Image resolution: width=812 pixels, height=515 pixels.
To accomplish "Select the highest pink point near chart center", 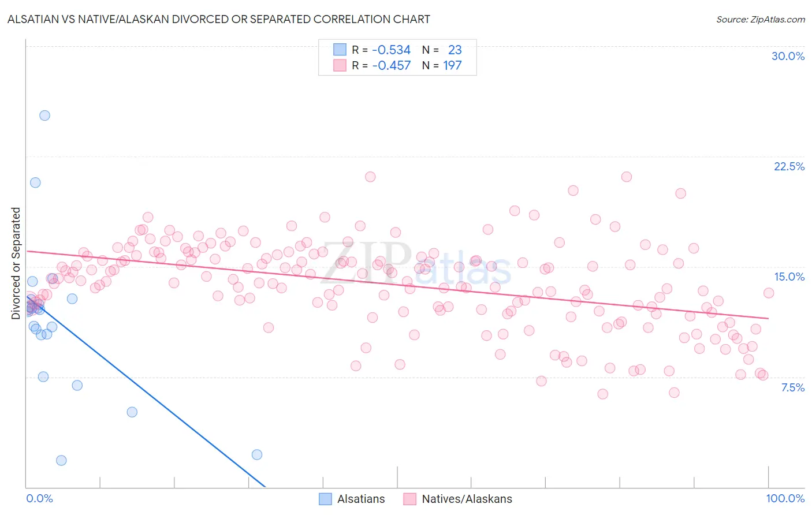I will point(370,177).
